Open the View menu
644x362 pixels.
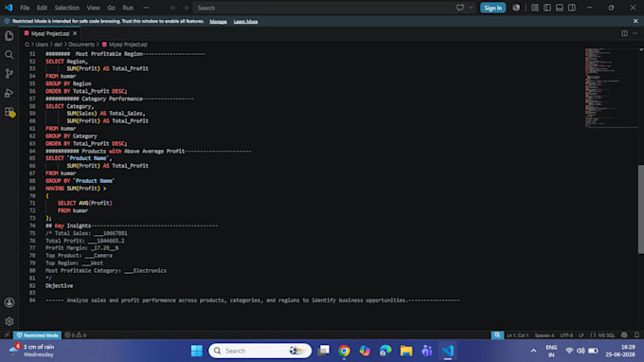[93, 8]
